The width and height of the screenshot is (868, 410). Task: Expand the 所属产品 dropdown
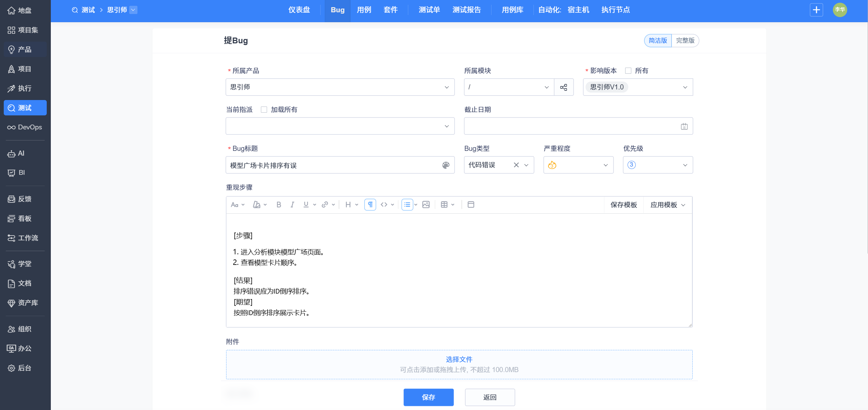[340, 87]
